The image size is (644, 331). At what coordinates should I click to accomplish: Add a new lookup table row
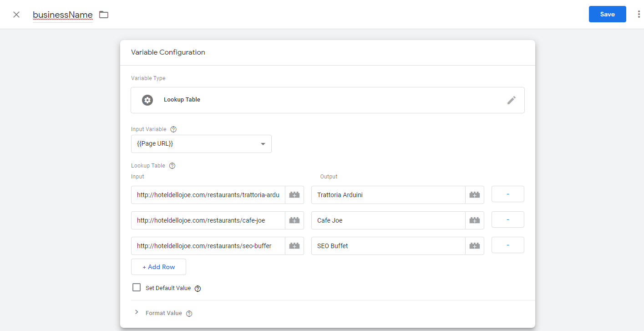click(x=158, y=267)
